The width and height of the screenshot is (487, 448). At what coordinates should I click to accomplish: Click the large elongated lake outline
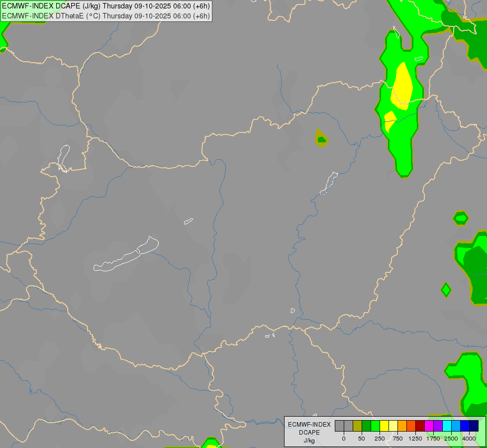(126, 254)
